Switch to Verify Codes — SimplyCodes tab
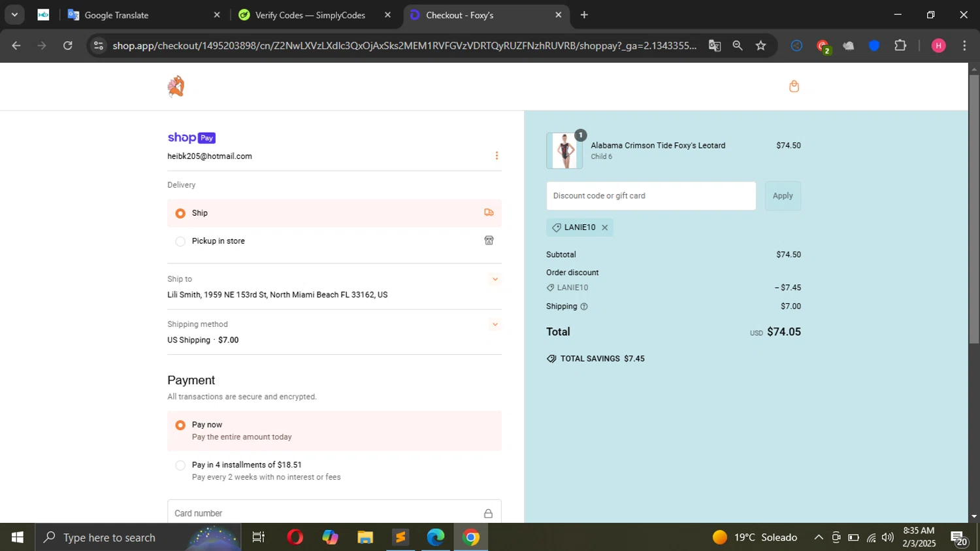980x551 pixels. (x=316, y=15)
